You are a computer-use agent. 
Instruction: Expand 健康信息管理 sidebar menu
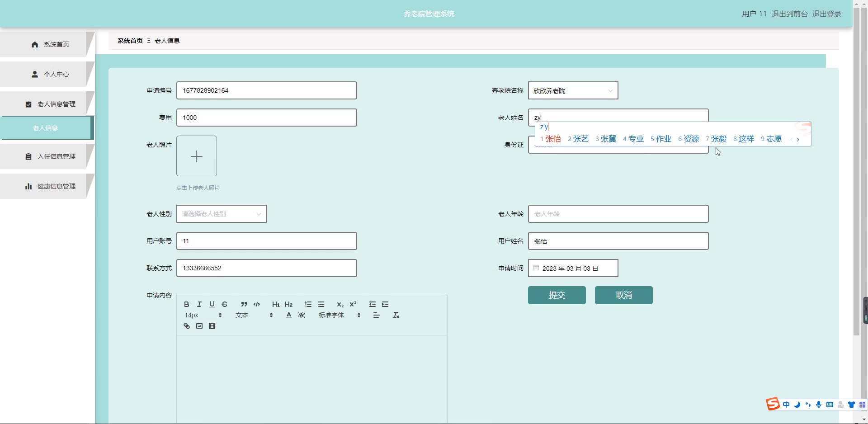click(x=47, y=186)
